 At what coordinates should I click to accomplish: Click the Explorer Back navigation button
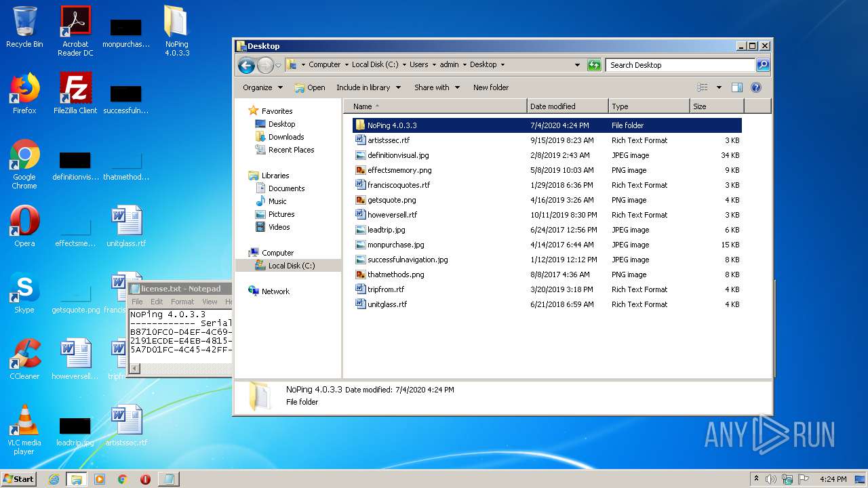pos(246,65)
